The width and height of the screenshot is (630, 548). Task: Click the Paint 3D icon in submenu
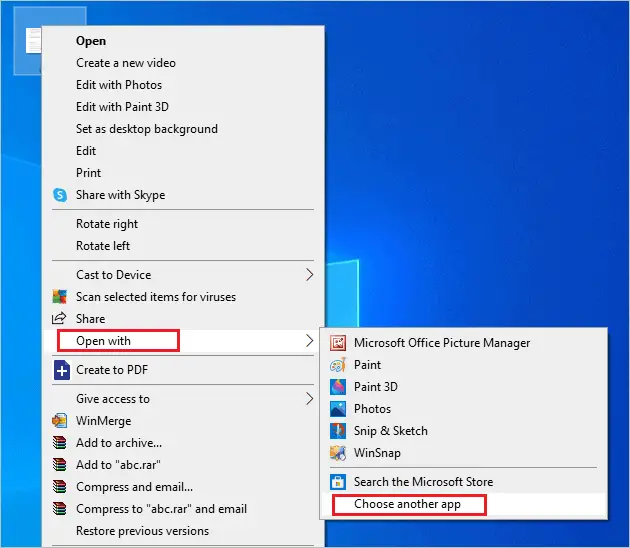point(338,387)
